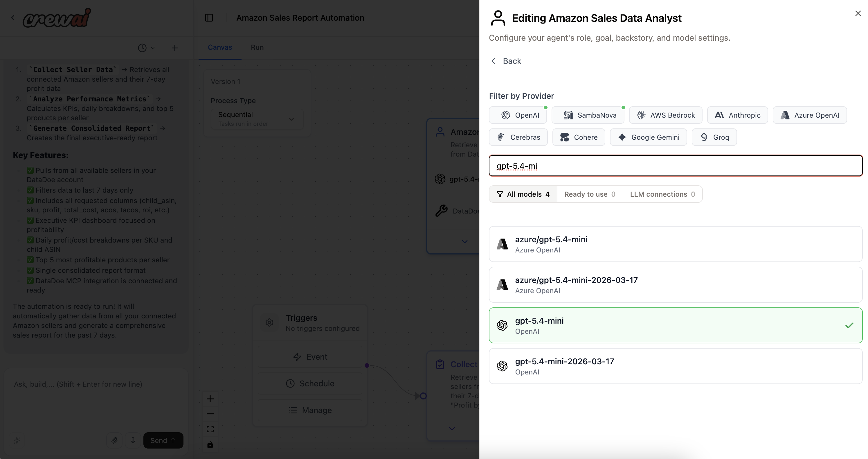The width and height of the screenshot is (868, 459).
Task: Expand the Collect task card chevron
Action: coord(452,429)
